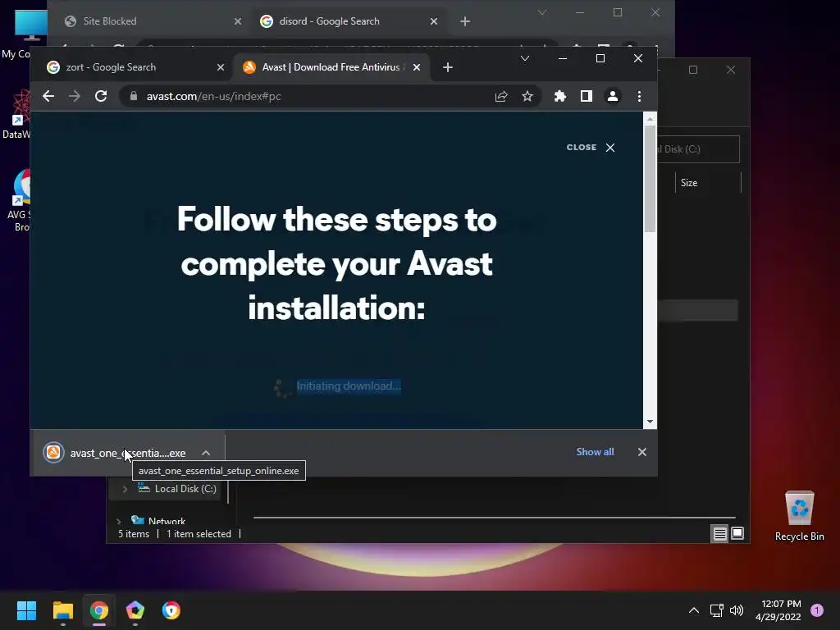Switch File Explorer to details view
The image size is (840, 630).
click(x=719, y=533)
